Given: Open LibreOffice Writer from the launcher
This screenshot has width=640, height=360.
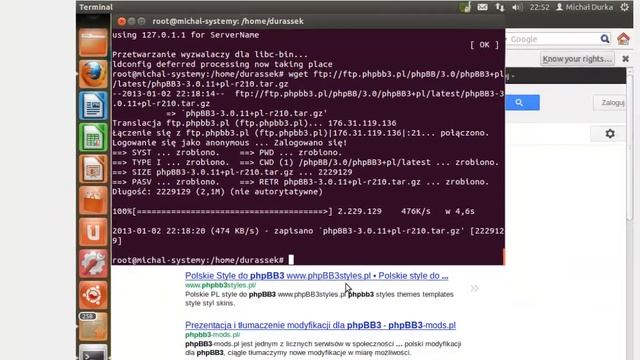Looking at the screenshot, I should click(93, 106).
